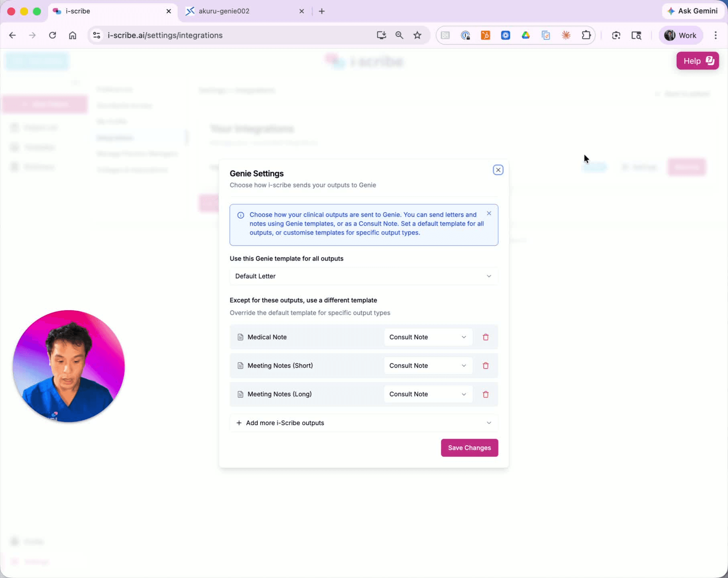The height and width of the screenshot is (578, 728).
Task: Click the info icon in the banner
Action: click(241, 215)
